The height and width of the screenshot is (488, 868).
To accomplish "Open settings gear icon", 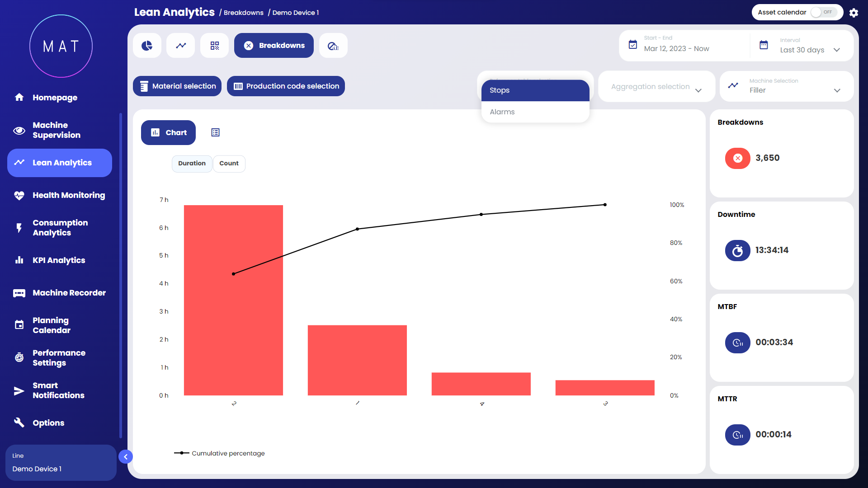I will coord(854,13).
